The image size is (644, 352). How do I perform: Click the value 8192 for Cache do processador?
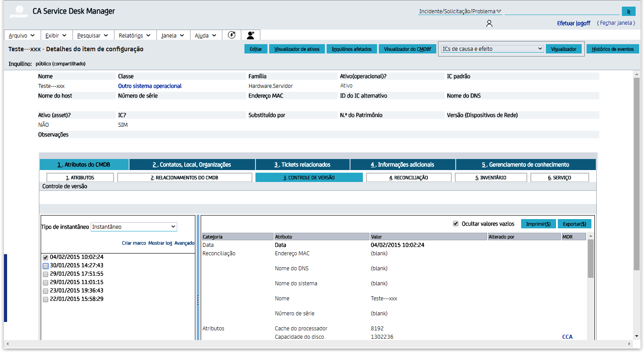click(x=377, y=329)
